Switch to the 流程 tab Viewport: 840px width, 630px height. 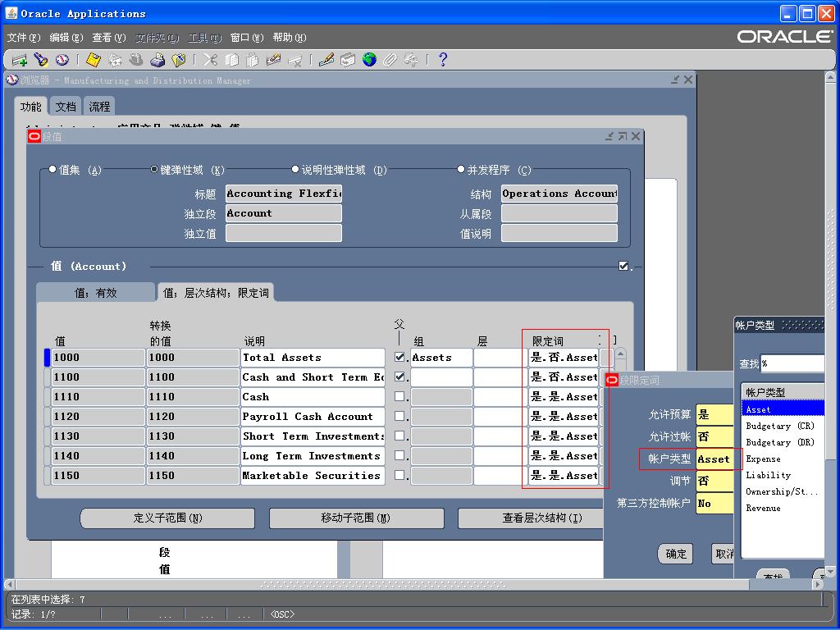[99, 107]
